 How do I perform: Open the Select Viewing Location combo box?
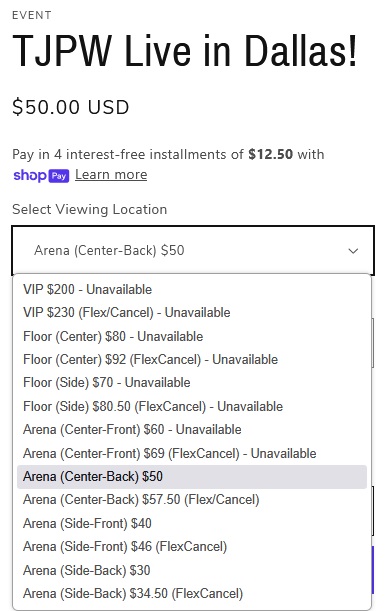(193, 250)
